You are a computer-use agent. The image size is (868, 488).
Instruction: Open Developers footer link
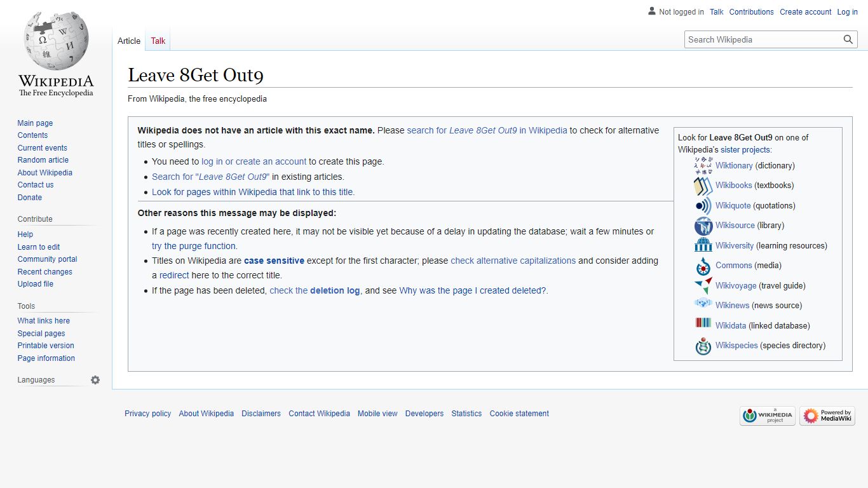[x=424, y=414]
